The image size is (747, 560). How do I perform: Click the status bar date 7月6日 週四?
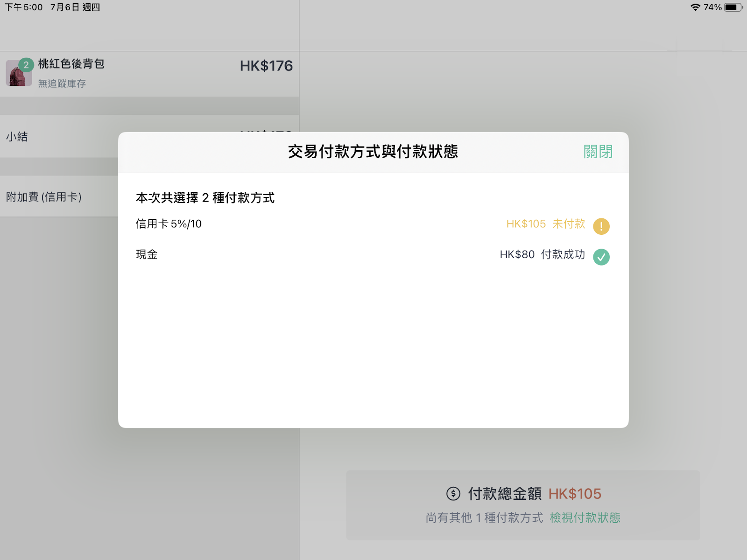coord(75,7)
